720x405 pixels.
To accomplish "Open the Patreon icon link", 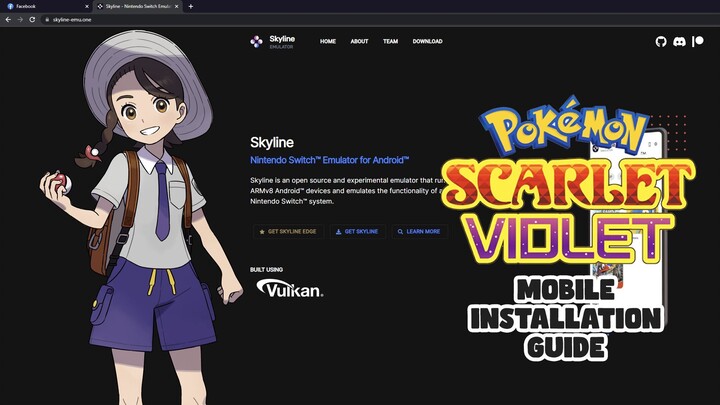I will coord(698,41).
